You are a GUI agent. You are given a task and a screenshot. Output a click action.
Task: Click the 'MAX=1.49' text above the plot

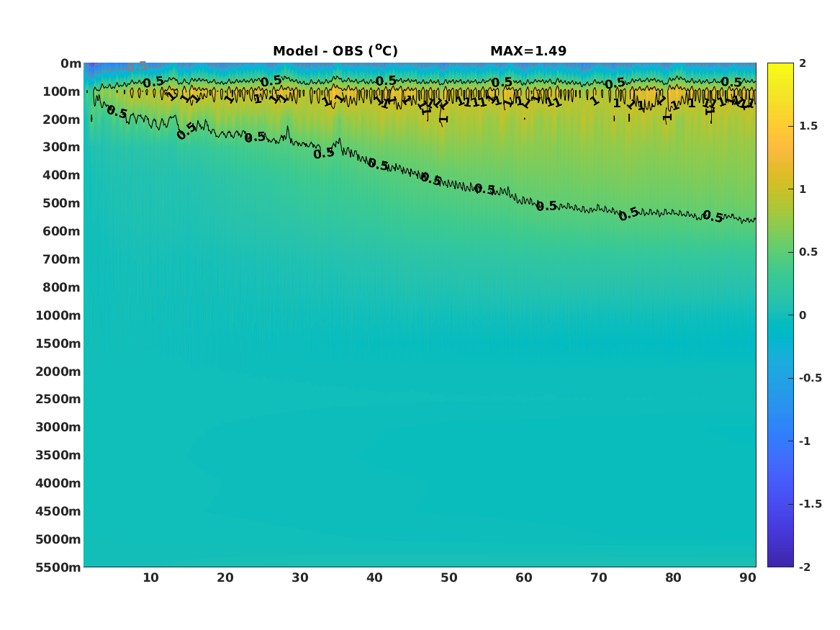(x=528, y=51)
